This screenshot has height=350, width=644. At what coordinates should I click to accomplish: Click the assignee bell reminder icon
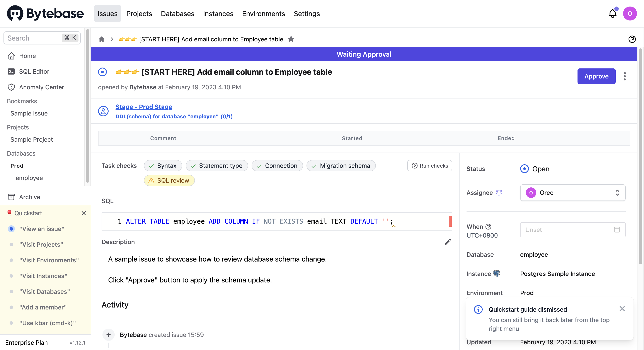tap(499, 192)
